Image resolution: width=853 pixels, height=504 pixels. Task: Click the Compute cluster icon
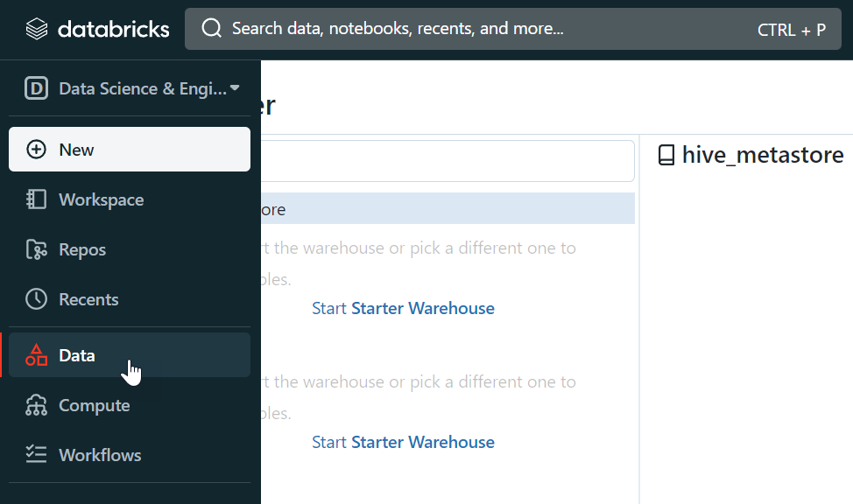pos(35,405)
